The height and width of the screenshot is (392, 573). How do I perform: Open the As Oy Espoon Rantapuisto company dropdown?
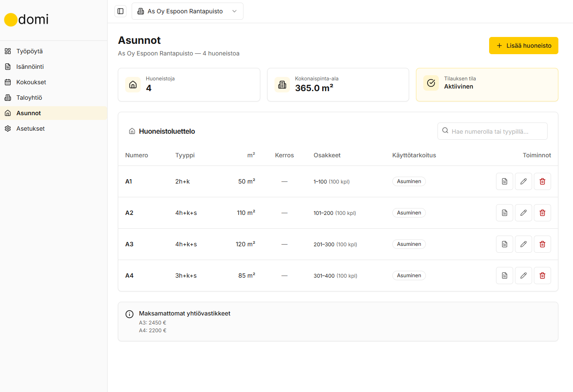pyautogui.click(x=188, y=11)
